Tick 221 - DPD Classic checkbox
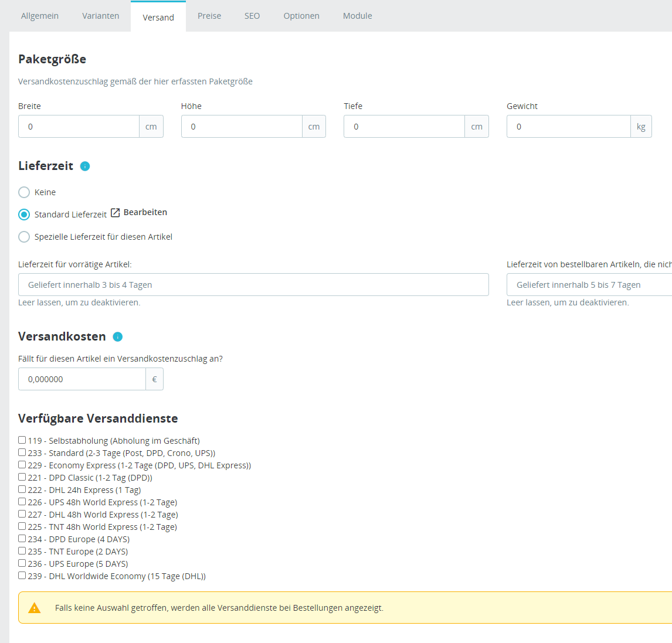This screenshot has height=643, width=672. click(x=22, y=477)
